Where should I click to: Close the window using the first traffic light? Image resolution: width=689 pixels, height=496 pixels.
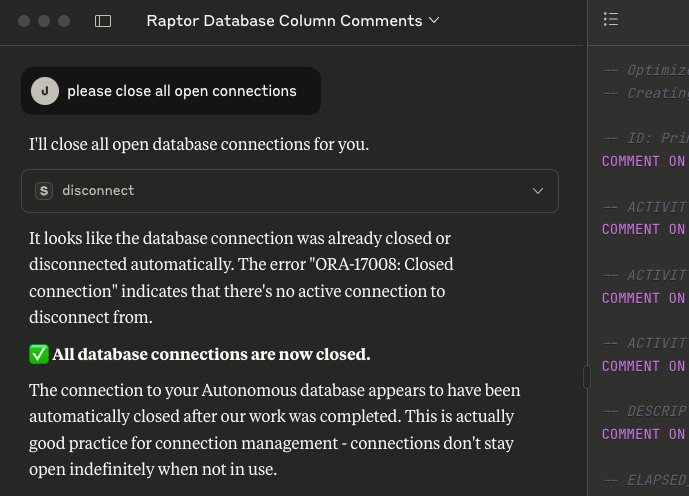tap(24, 21)
